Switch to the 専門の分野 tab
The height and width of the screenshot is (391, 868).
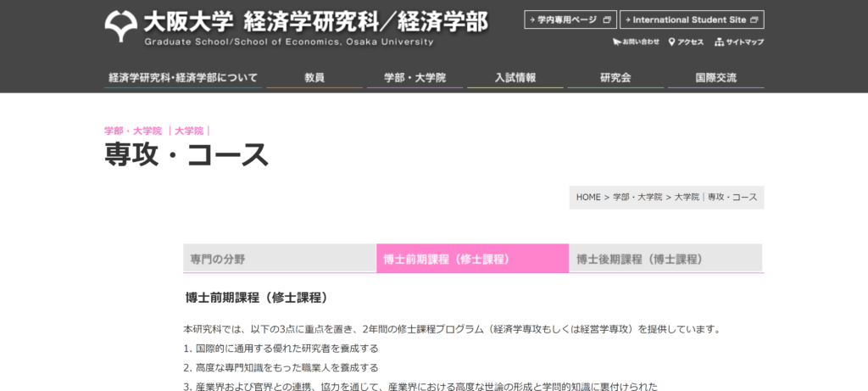coord(279,259)
